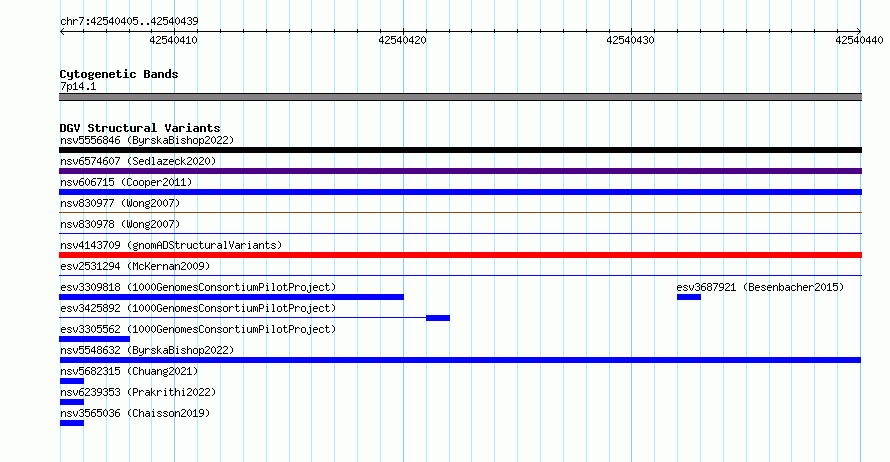Click the purple nsv6574607 variant bar
Image resolution: width=890 pixels, height=462 pixels.
460,171
